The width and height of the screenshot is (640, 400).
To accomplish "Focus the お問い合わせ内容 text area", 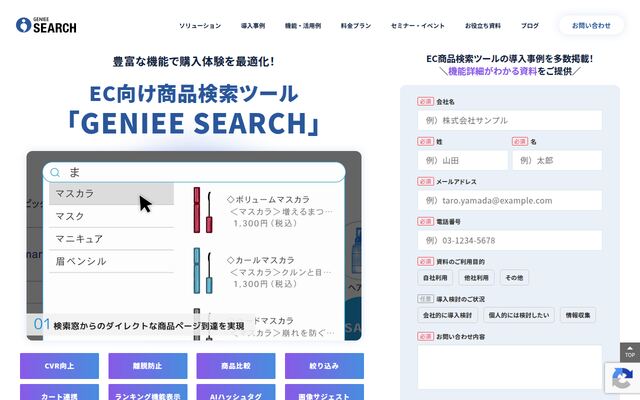I will pyautogui.click(x=509, y=367).
